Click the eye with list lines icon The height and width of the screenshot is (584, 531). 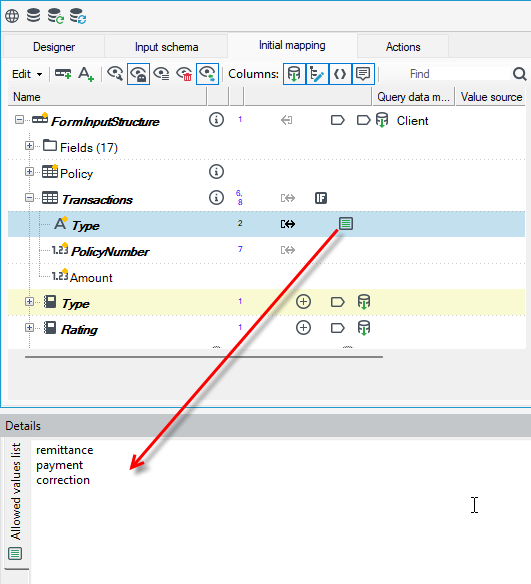tap(161, 74)
